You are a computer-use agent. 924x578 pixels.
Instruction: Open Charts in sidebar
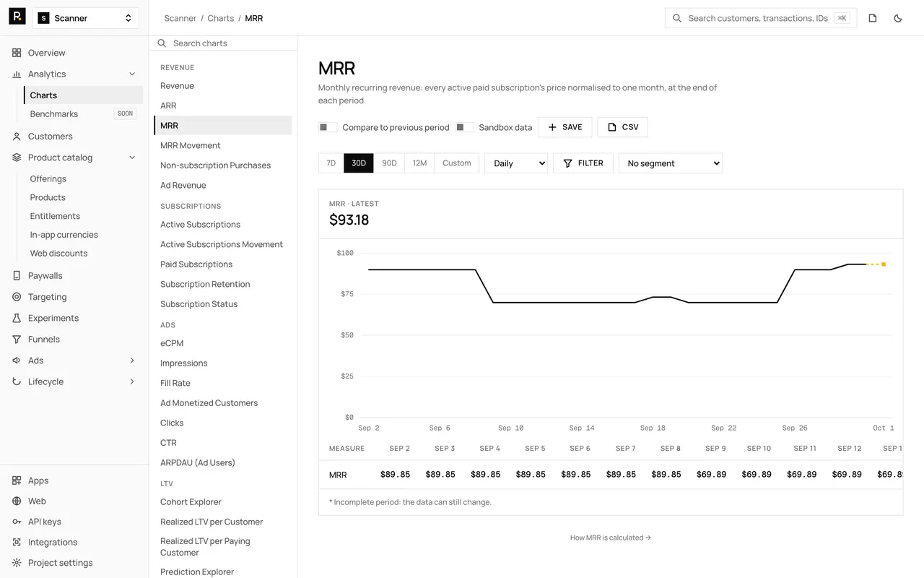[x=84, y=95]
